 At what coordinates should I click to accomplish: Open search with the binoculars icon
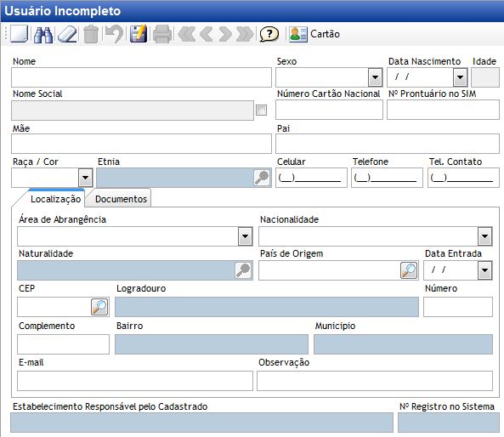click(43, 34)
